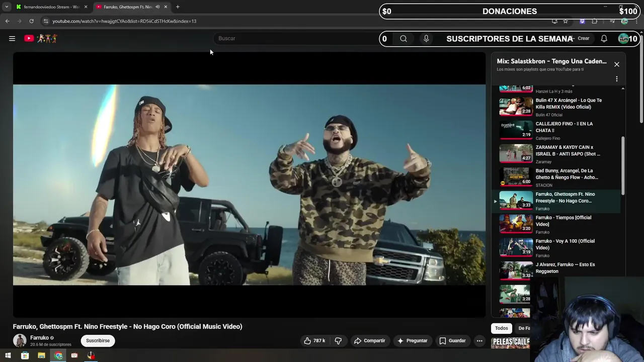Open Microsoft Store from the taskbar

(25, 355)
